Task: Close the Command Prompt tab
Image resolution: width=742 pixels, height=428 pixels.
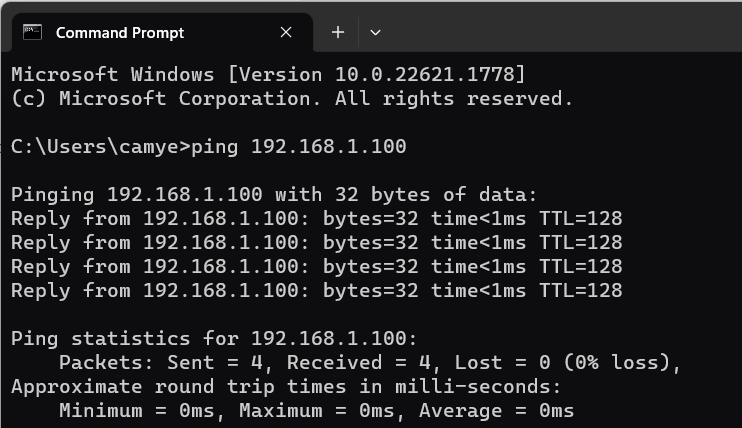Action: pyautogui.click(x=286, y=32)
